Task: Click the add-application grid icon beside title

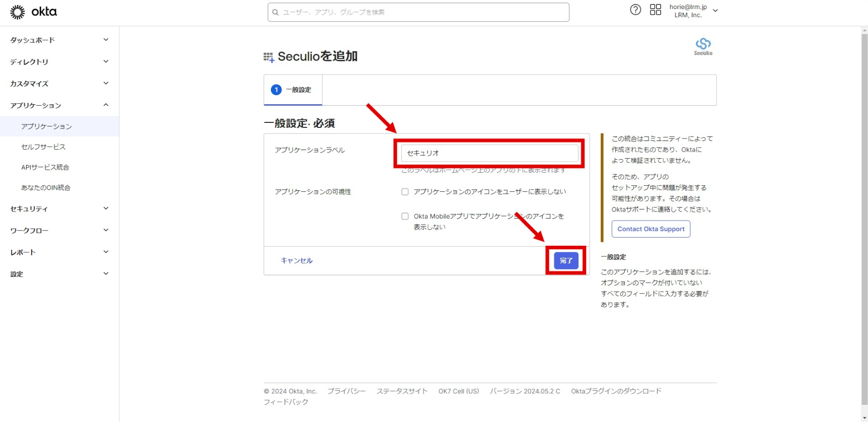Action: pos(269,57)
